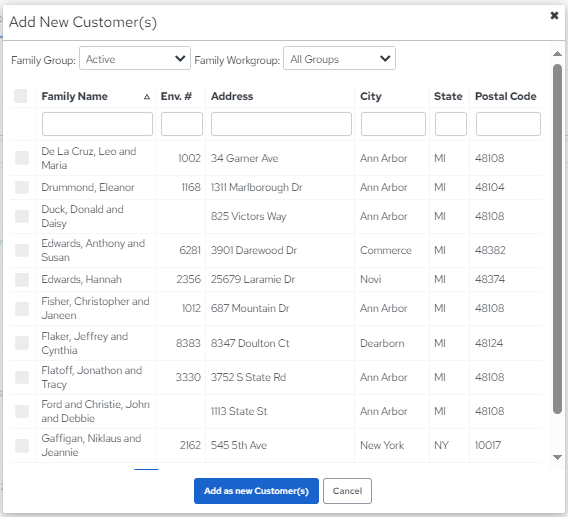Screen dimensions: 568x517
Task: Click the Cancel button
Action: [347, 491]
